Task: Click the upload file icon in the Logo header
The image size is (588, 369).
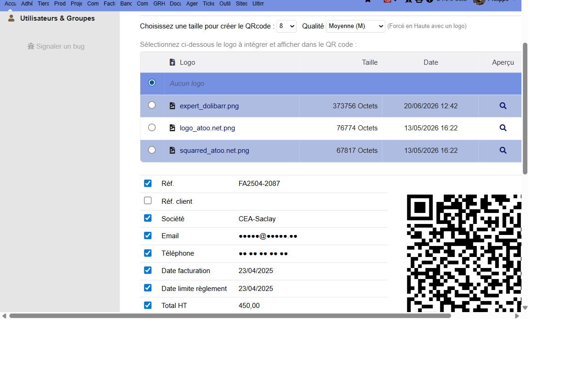Action: pyautogui.click(x=173, y=62)
